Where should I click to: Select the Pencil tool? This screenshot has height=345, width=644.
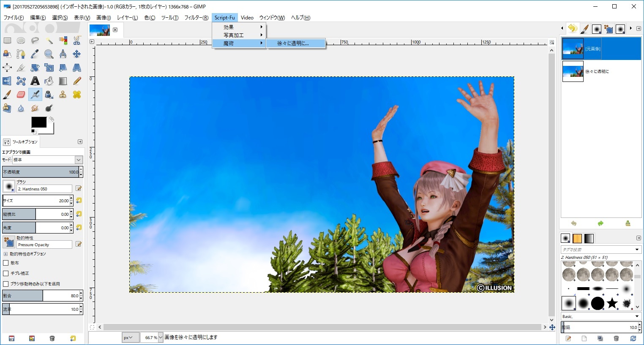click(x=77, y=81)
